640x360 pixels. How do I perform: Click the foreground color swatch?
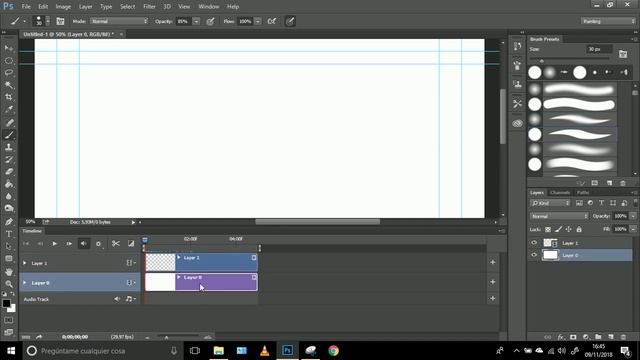pyautogui.click(x=6, y=304)
